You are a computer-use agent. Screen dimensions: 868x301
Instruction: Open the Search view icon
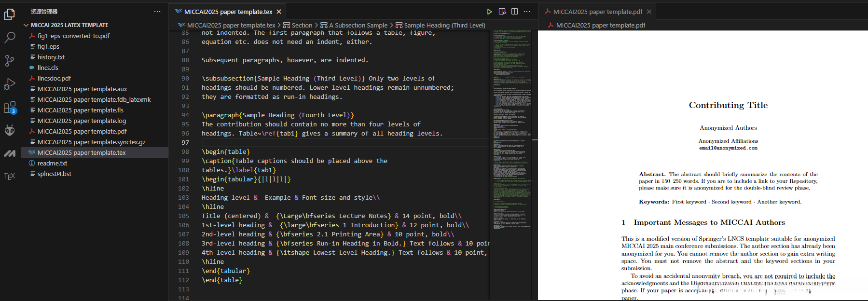[10, 38]
